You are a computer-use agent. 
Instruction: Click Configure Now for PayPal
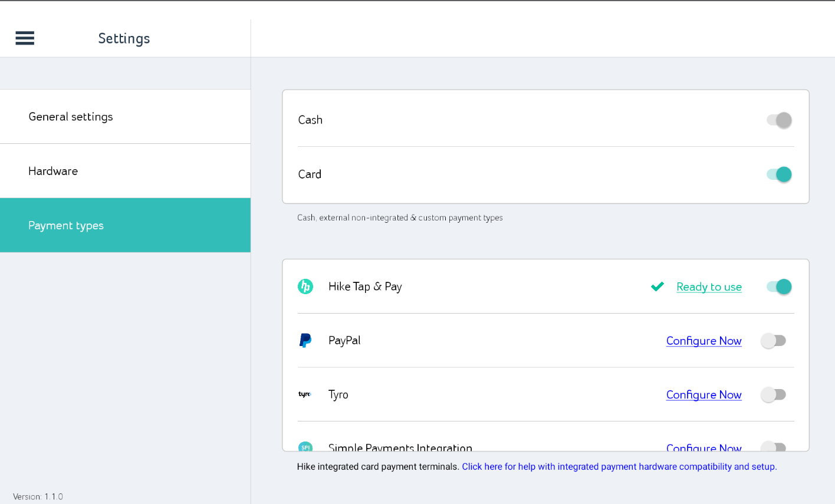[x=703, y=341]
